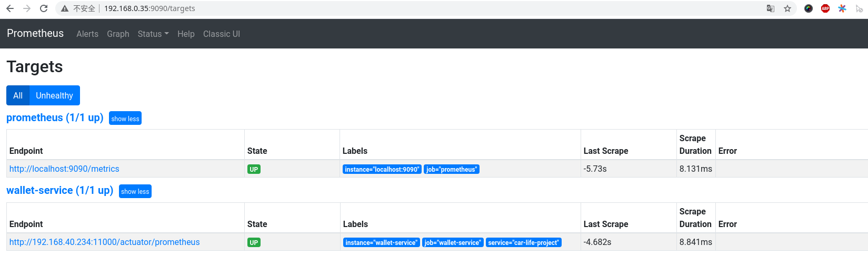The width and height of the screenshot is (868, 265).
Task: Click the wallet-service (1/1 up) heading
Action: pyautogui.click(x=60, y=190)
